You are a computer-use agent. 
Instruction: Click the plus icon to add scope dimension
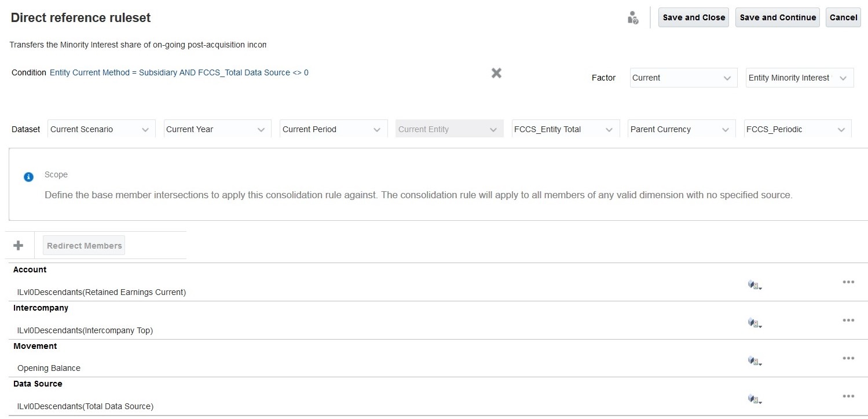point(19,246)
